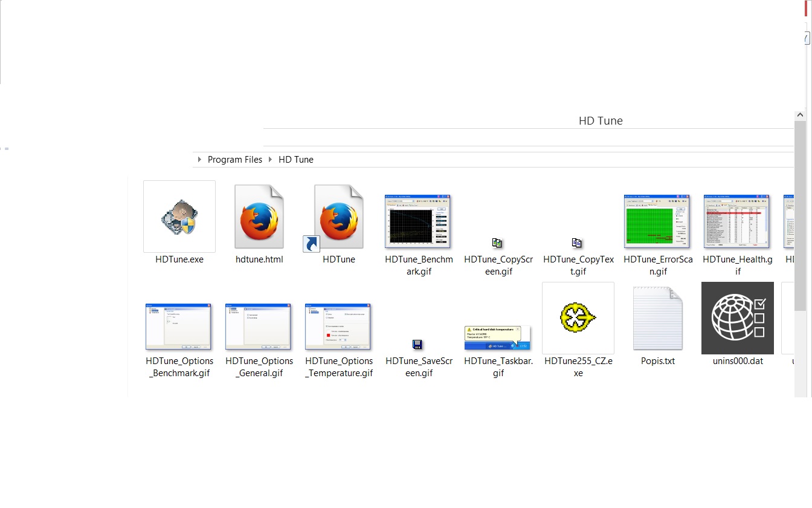Select the HDTune_ErrorScan.gif thumbnail

coord(657,221)
